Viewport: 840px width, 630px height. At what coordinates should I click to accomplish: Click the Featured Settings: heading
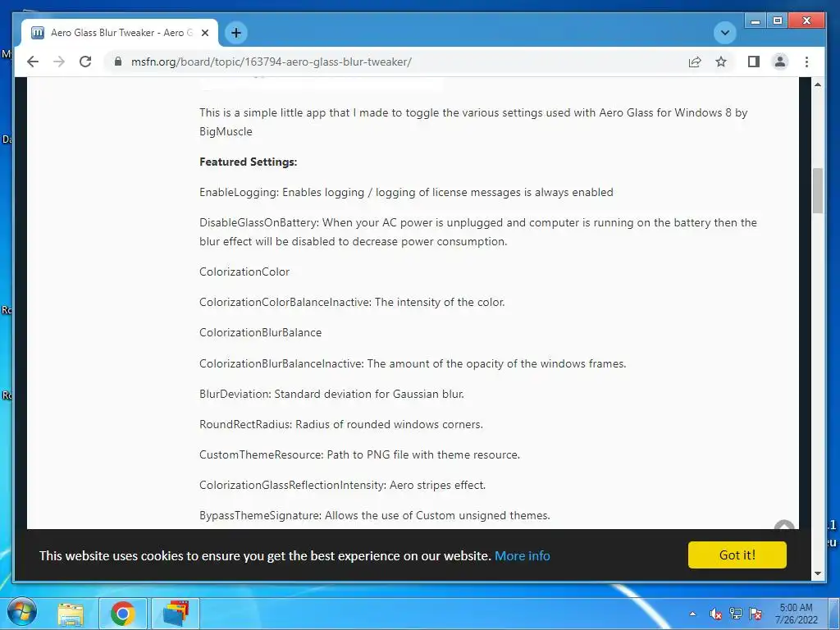(x=248, y=162)
